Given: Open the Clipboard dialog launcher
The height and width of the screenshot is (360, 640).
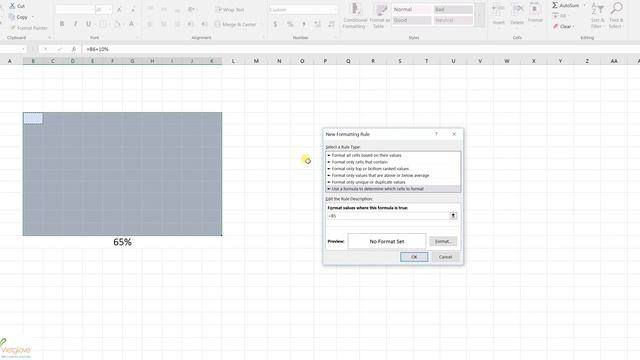Looking at the screenshot, I should click(x=49, y=38).
